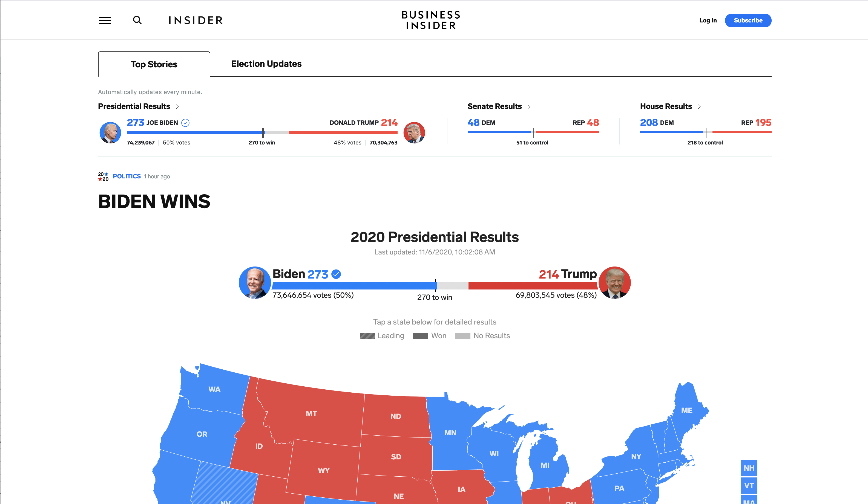Image resolution: width=868 pixels, height=504 pixels.
Task: Select the NH state box beside map
Action: (749, 468)
